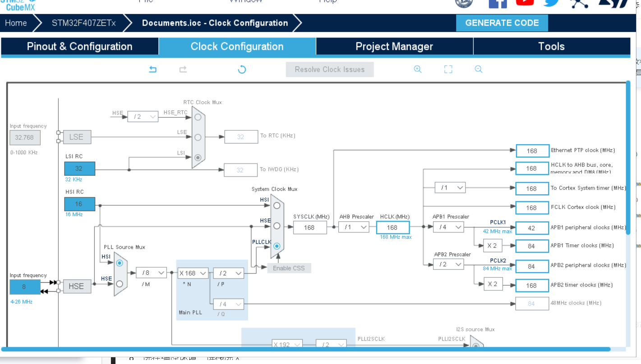Open the HSE /2 RTC divider dropdown
This screenshot has width=641, height=364.
coord(143,117)
